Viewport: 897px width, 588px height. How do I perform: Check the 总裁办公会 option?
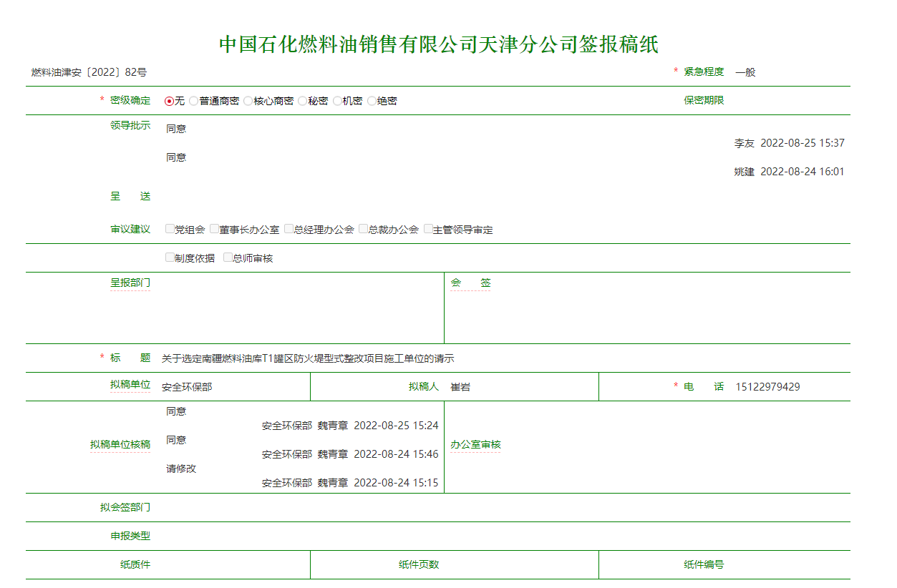364,229
